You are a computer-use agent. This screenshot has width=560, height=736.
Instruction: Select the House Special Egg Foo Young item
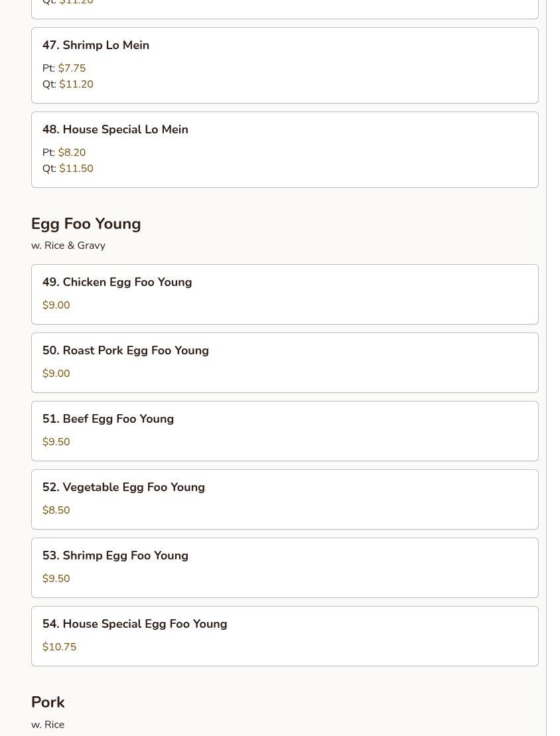tap(135, 624)
